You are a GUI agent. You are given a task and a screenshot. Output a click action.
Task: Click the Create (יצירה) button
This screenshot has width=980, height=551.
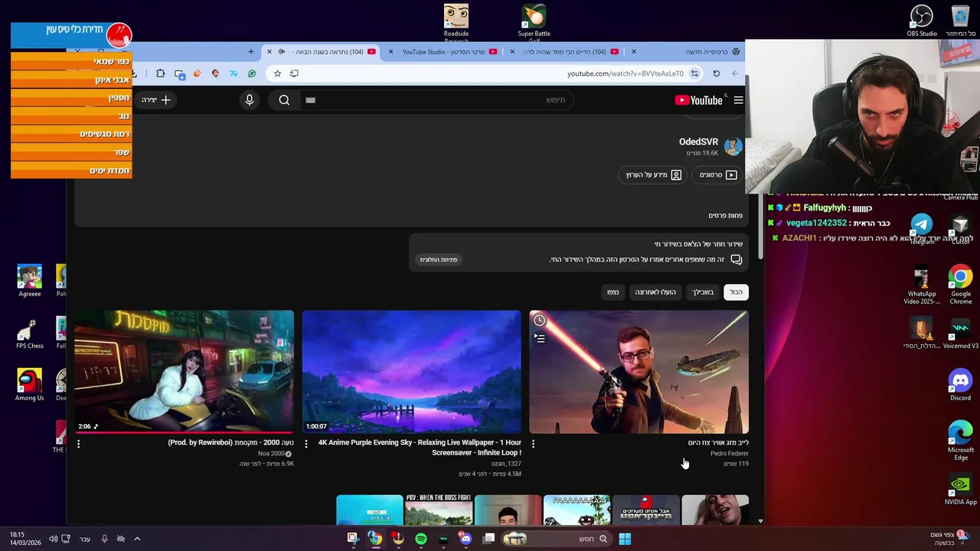(x=155, y=100)
